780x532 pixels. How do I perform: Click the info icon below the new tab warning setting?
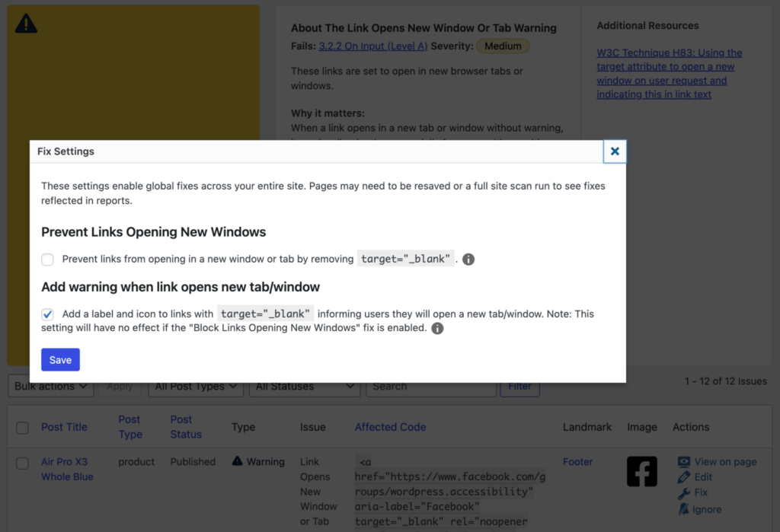tap(436, 328)
